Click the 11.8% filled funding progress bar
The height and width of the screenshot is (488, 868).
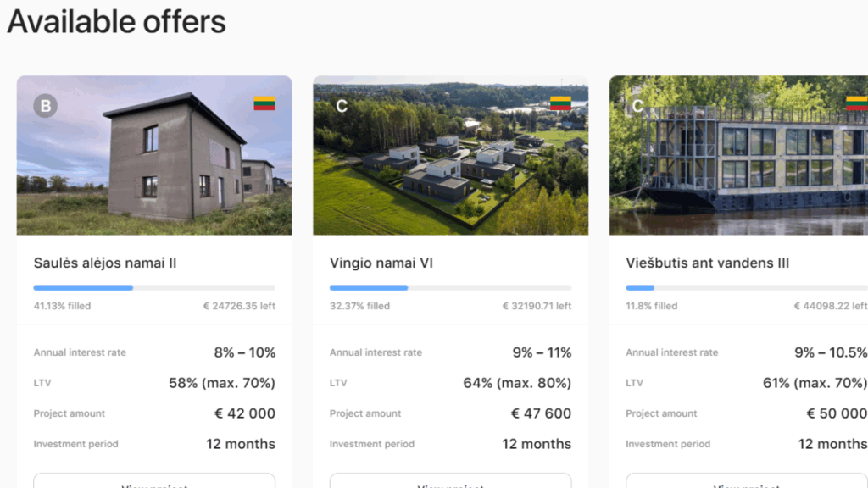point(746,288)
